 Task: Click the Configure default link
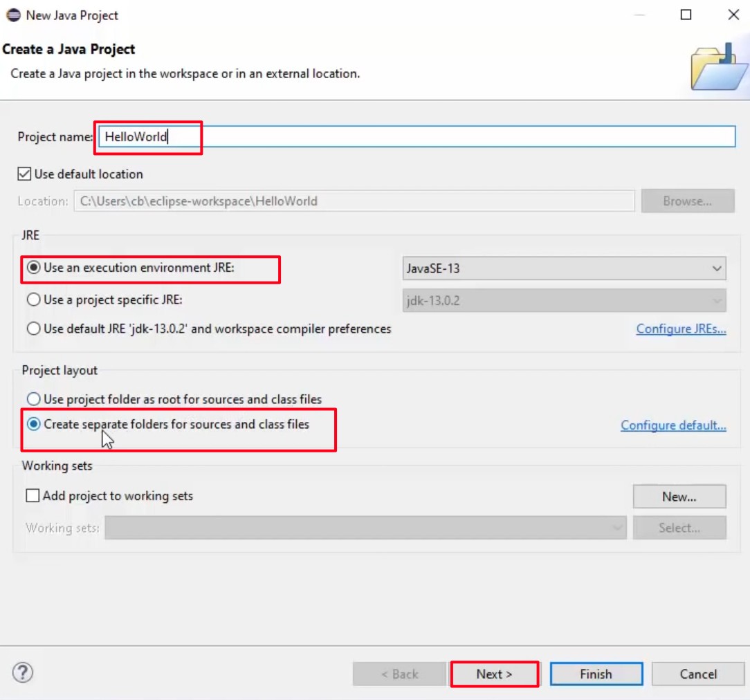[673, 425]
